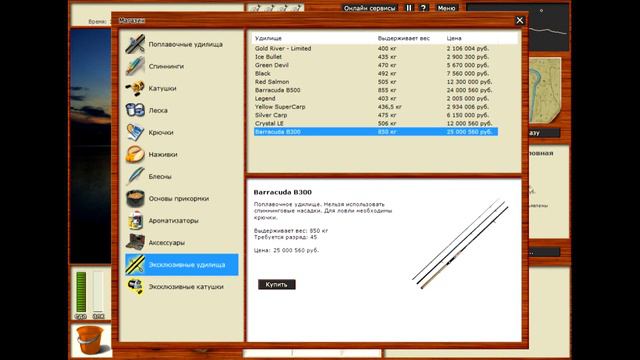Click the Выдерживает вес column header

tap(404, 38)
